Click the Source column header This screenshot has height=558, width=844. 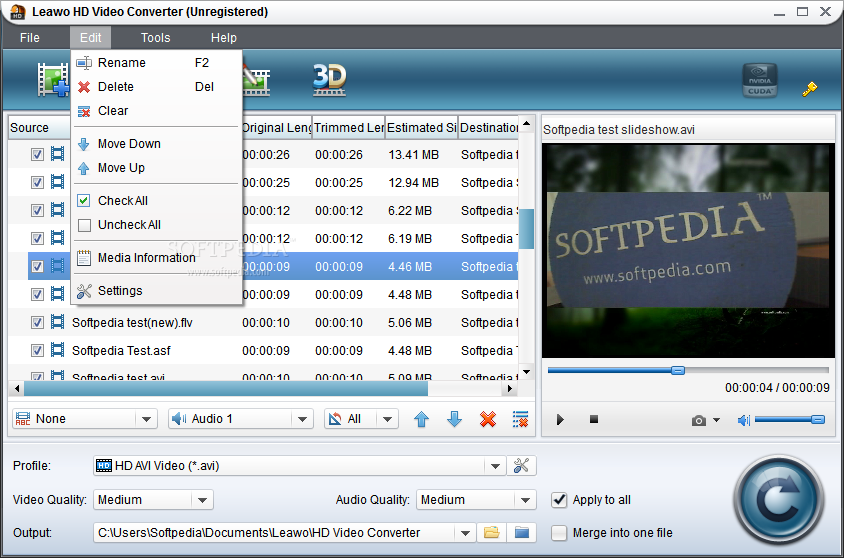coord(39,128)
